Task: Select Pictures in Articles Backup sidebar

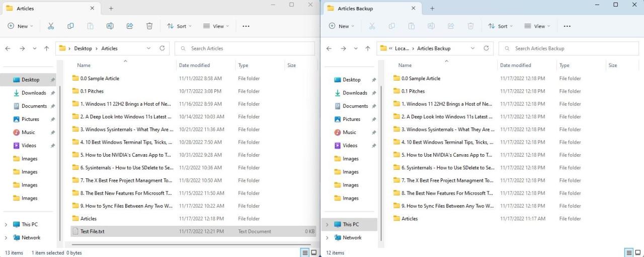Action: click(x=351, y=119)
